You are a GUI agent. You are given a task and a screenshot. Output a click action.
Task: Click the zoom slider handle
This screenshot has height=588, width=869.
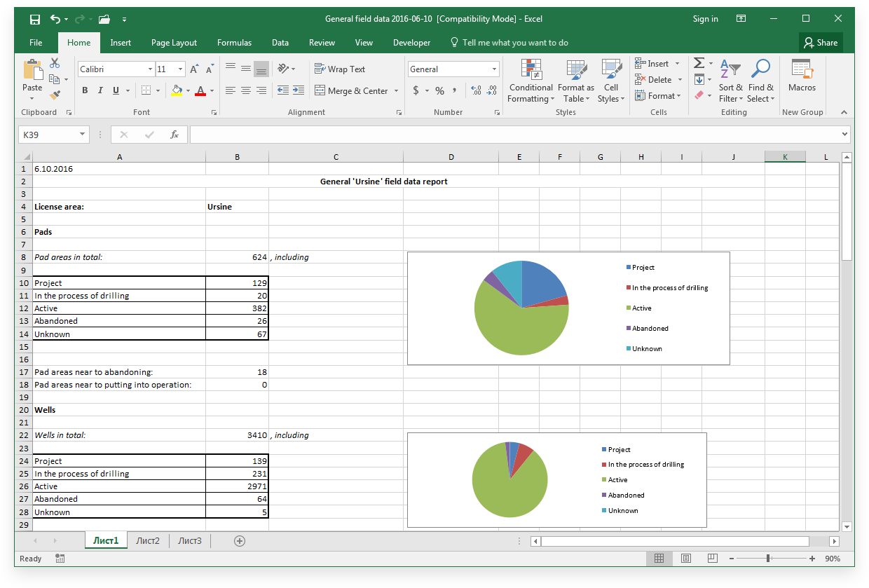tap(769, 559)
